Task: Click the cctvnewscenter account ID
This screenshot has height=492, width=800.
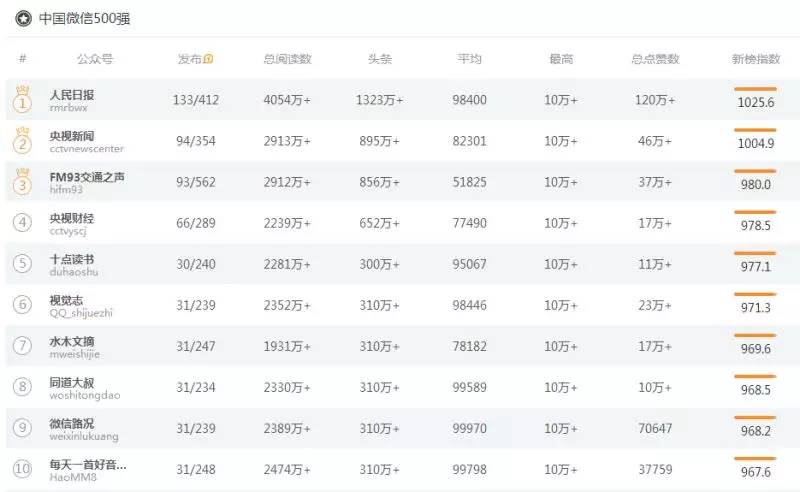Action: pyautogui.click(x=87, y=149)
